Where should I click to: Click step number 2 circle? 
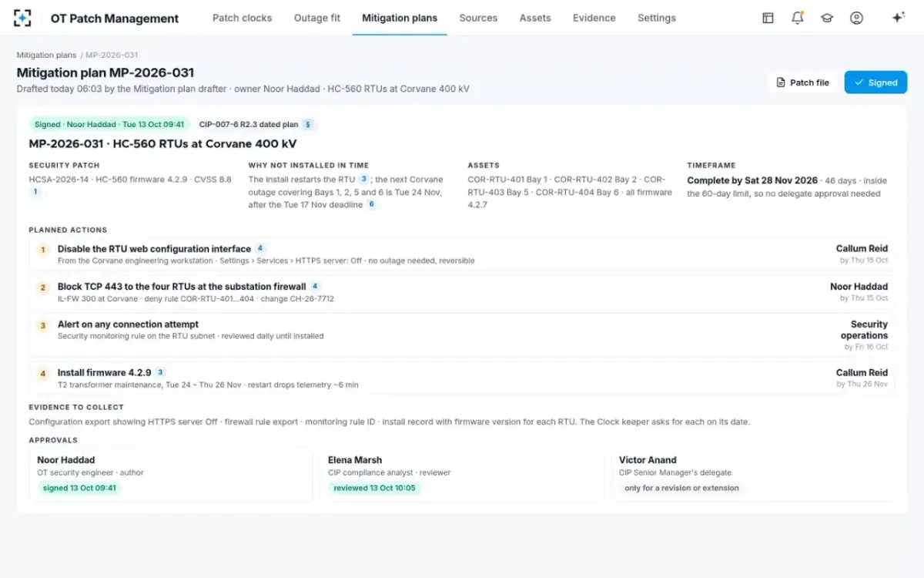coord(43,287)
